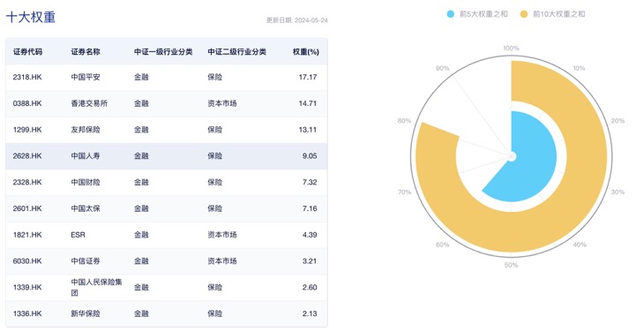Click the blue legend dot for 前5大权重之和

coord(451,14)
